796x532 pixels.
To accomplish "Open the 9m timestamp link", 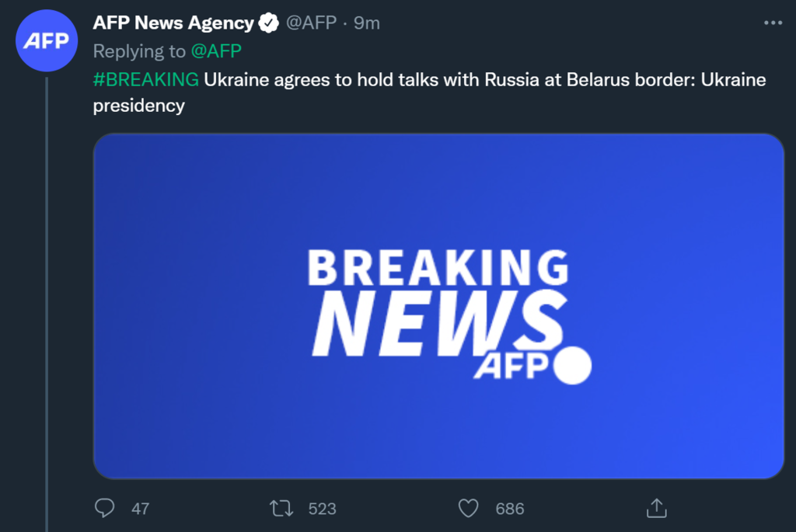I will coord(367,23).
